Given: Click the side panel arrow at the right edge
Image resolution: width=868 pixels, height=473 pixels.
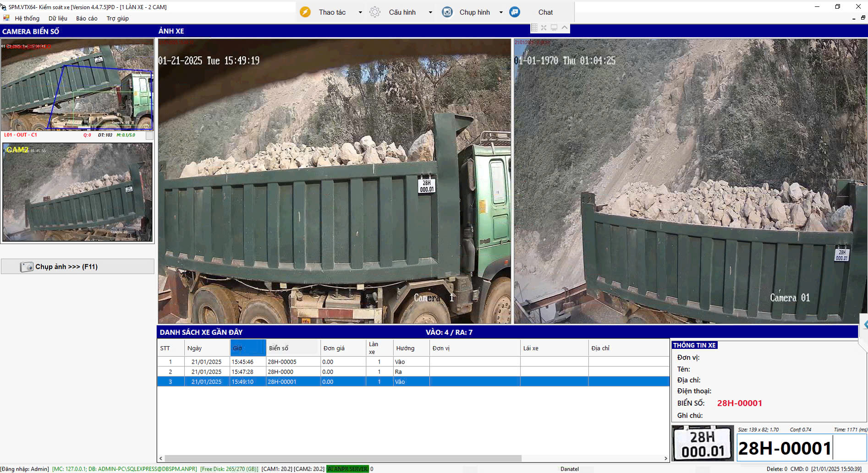Looking at the screenshot, I should tap(865, 325).
